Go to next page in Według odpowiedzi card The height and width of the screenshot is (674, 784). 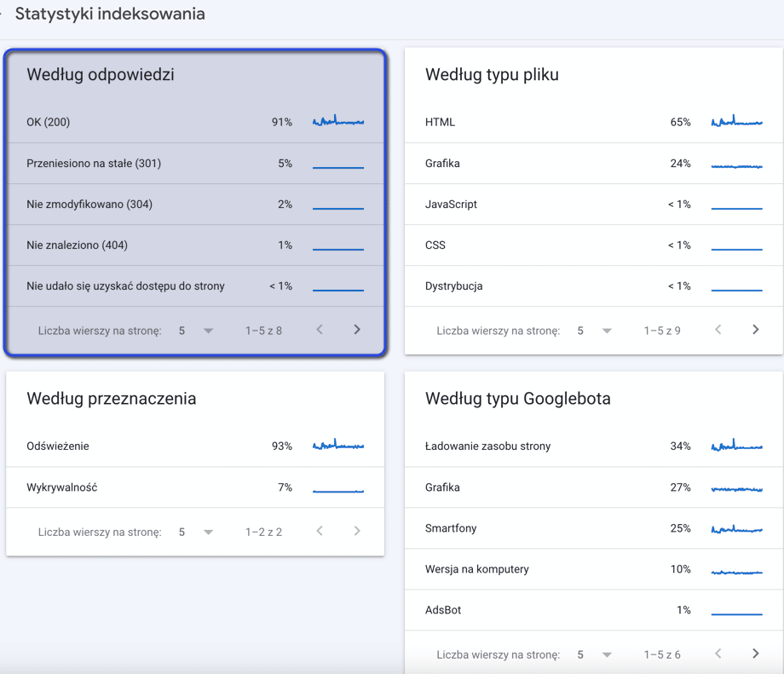point(357,330)
